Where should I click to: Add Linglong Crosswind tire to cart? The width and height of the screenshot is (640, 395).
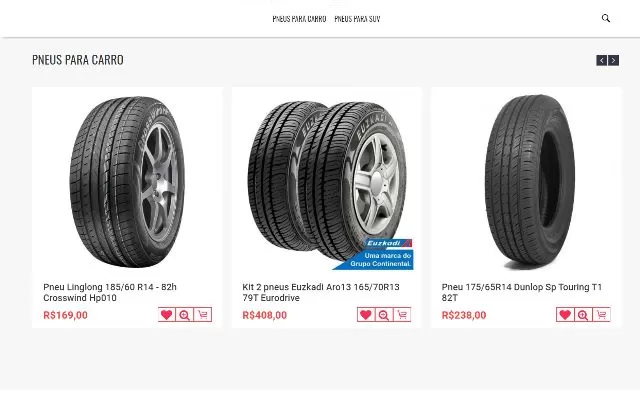[203, 315]
